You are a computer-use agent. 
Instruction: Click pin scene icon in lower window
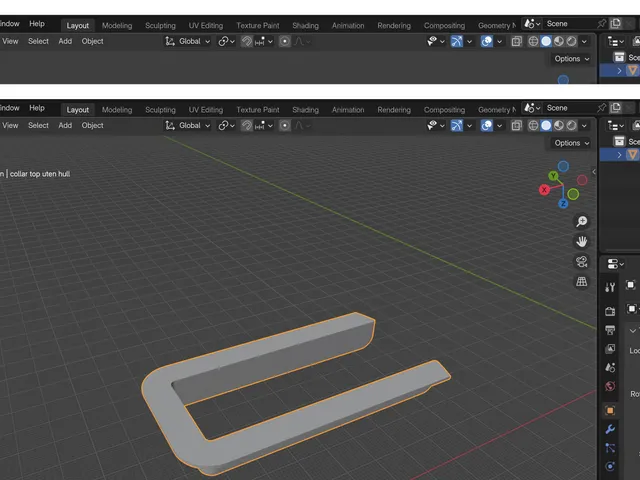[x=601, y=108]
